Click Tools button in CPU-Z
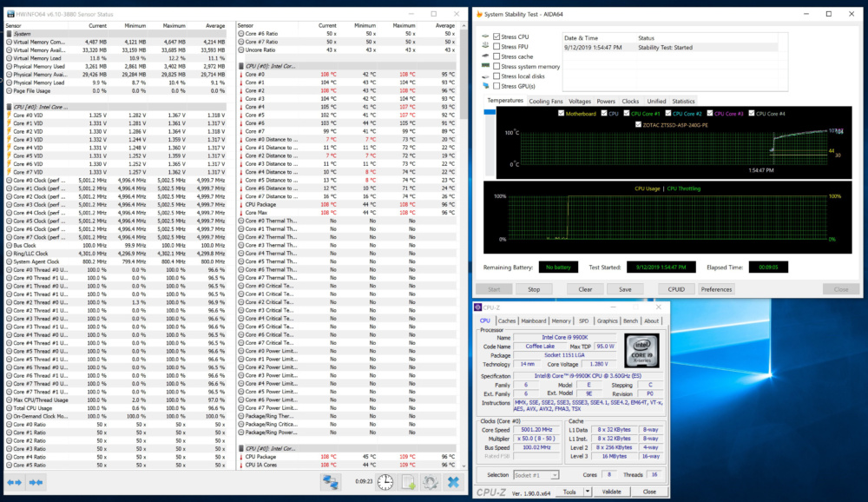 point(569,492)
